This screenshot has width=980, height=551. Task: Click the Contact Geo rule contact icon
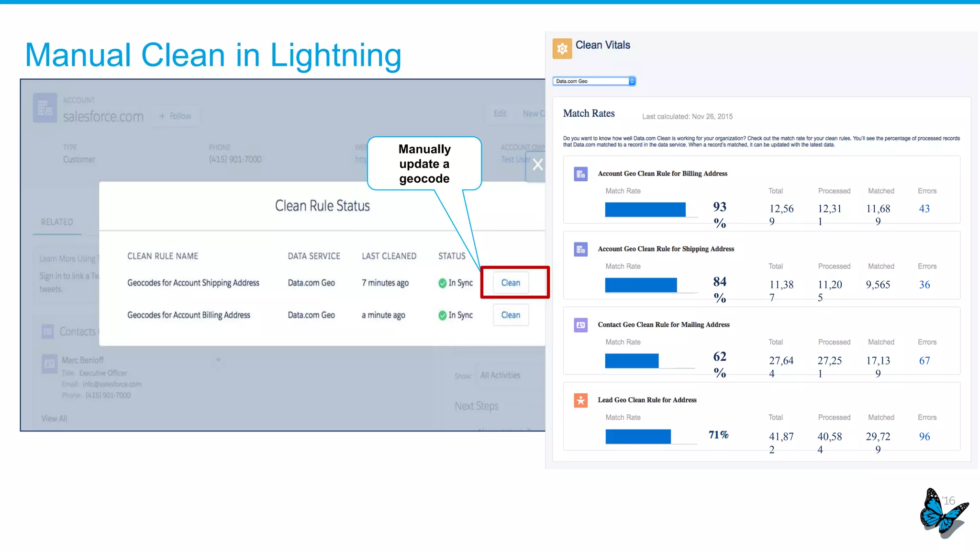[x=580, y=325]
